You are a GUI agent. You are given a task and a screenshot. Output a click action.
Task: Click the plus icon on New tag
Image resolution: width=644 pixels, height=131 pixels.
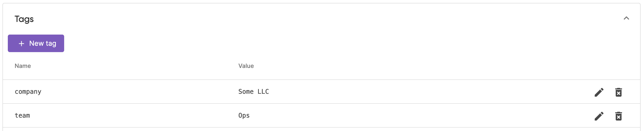tap(21, 44)
